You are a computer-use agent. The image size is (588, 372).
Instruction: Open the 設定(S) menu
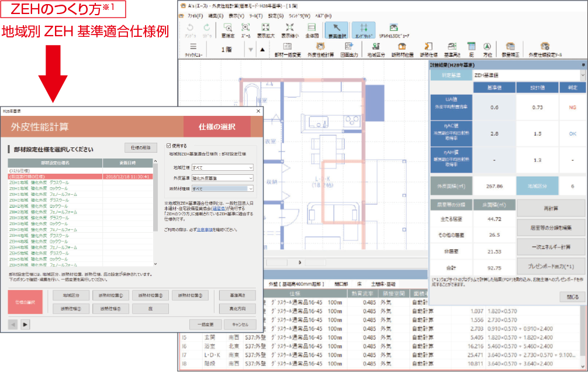click(276, 16)
